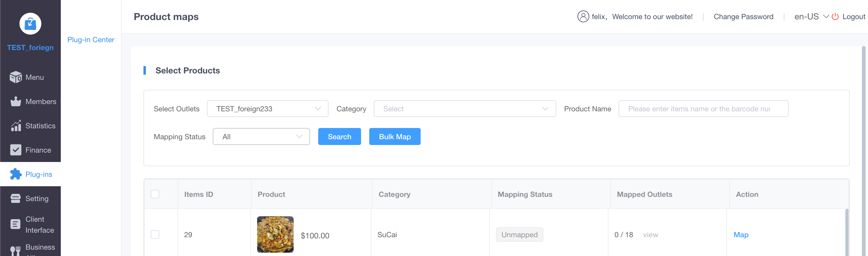Open Statistics via the chart icon
This screenshot has width=868, height=256.
(x=15, y=126)
